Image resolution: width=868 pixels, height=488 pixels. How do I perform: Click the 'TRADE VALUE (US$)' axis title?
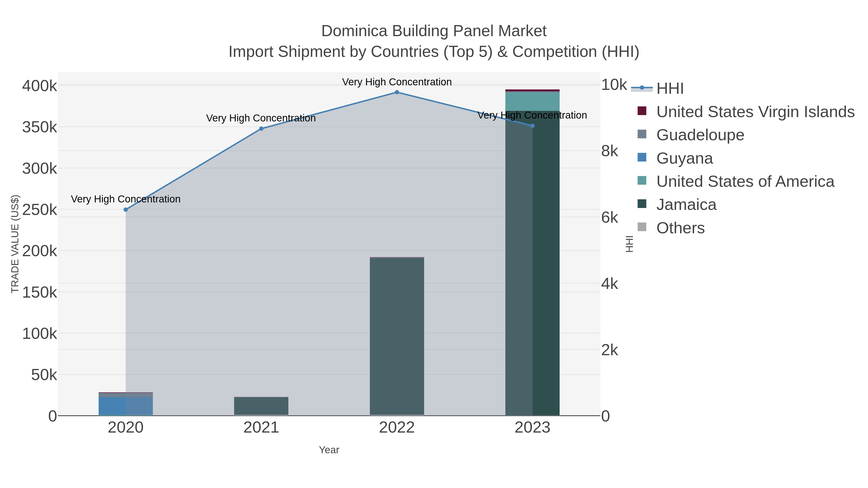pyautogui.click(x=15, y=244)
